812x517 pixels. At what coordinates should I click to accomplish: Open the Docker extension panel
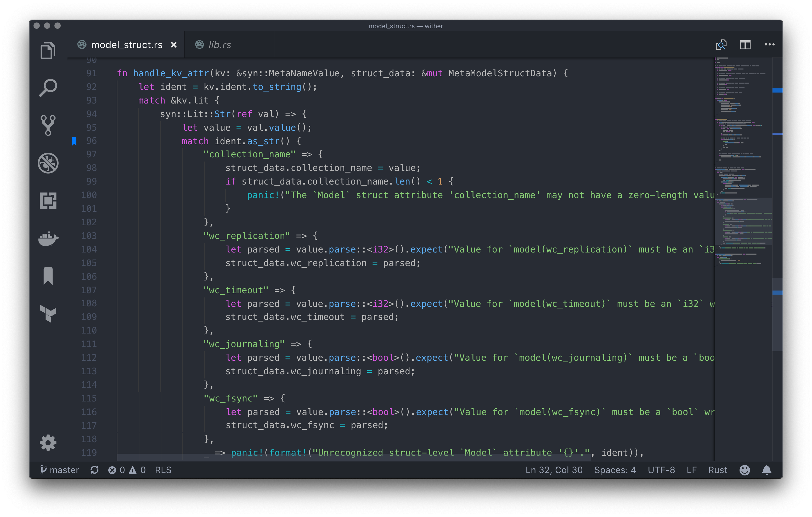tap(48, 239)
